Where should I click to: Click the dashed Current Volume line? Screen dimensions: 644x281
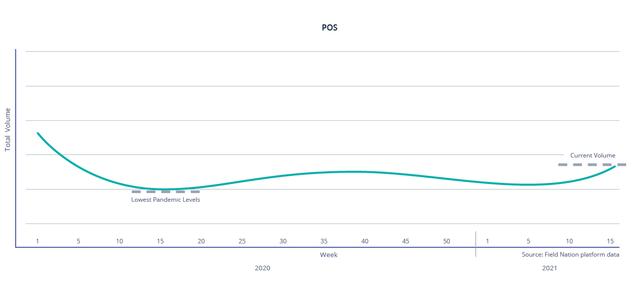click(592, 165)
